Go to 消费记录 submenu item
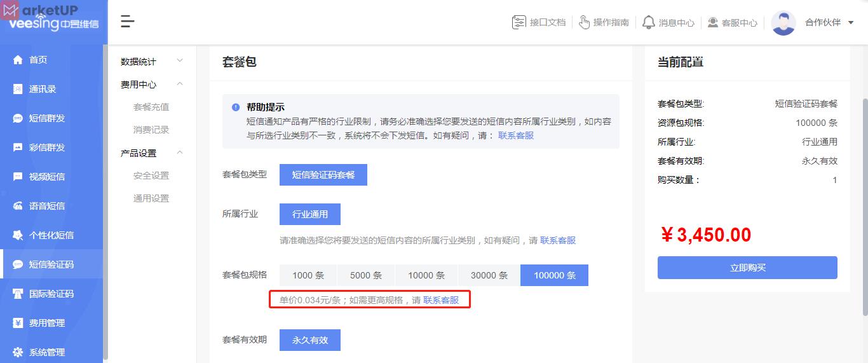This screenshot has height=363, width=868. [151, 130]
